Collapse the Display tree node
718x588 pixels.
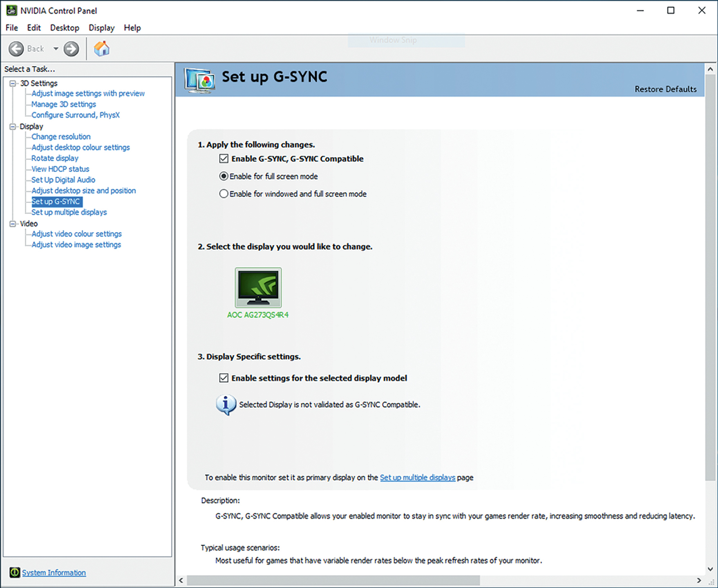point(13,127)
